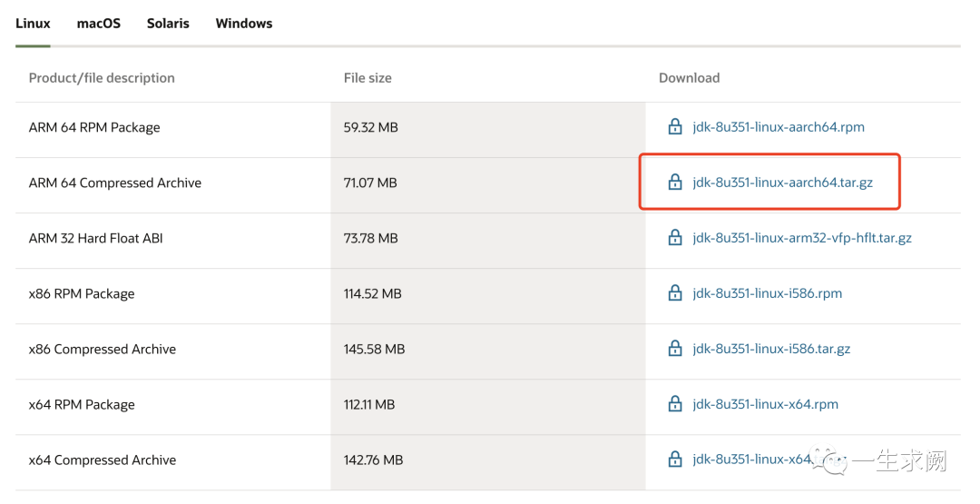This screenshot has width=980, height=504.
Task: Click lock icon beside jdk-8u351-linux-i586.tar.gz
Action: coord(675,349)
